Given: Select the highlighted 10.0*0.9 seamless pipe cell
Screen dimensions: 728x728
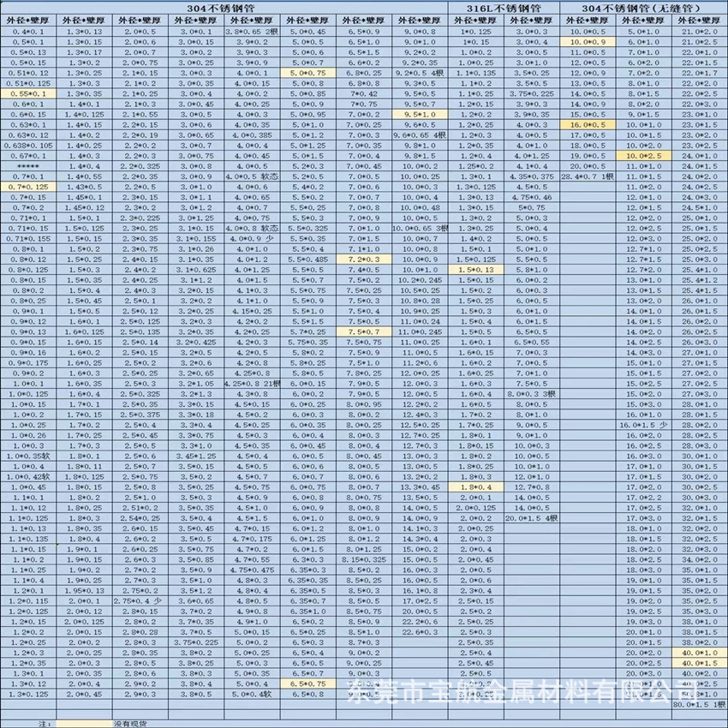Looking at the screenshot, I should click(x=588, y=42).
